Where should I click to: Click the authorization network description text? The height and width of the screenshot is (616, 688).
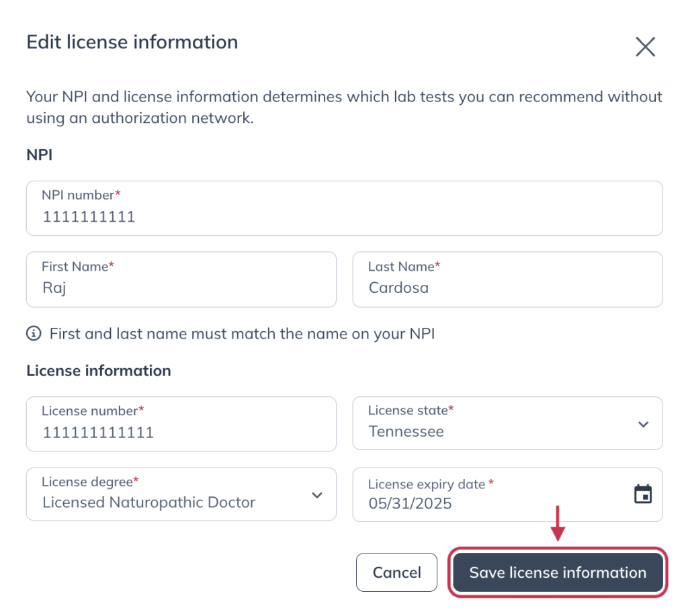345,107
